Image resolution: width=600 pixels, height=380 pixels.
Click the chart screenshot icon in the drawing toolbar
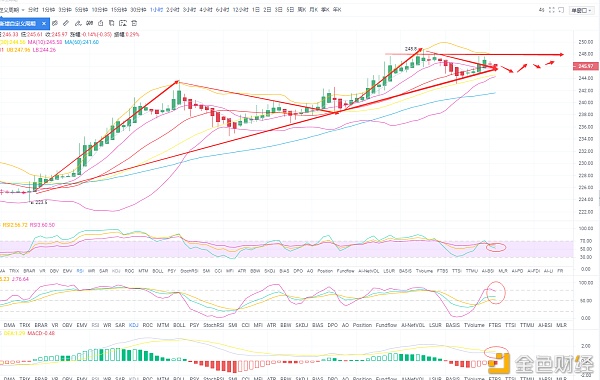[123, 23]
